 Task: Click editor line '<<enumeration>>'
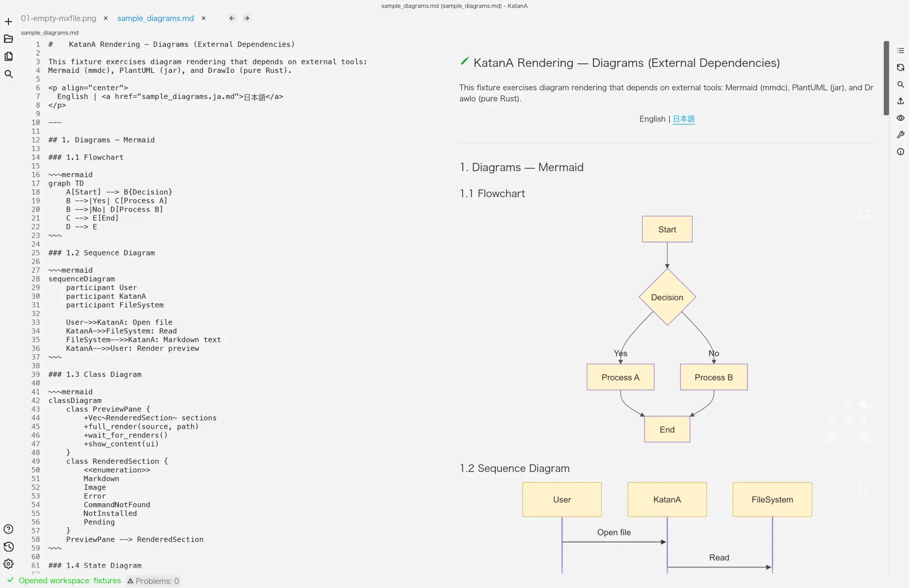coord(117,470)
